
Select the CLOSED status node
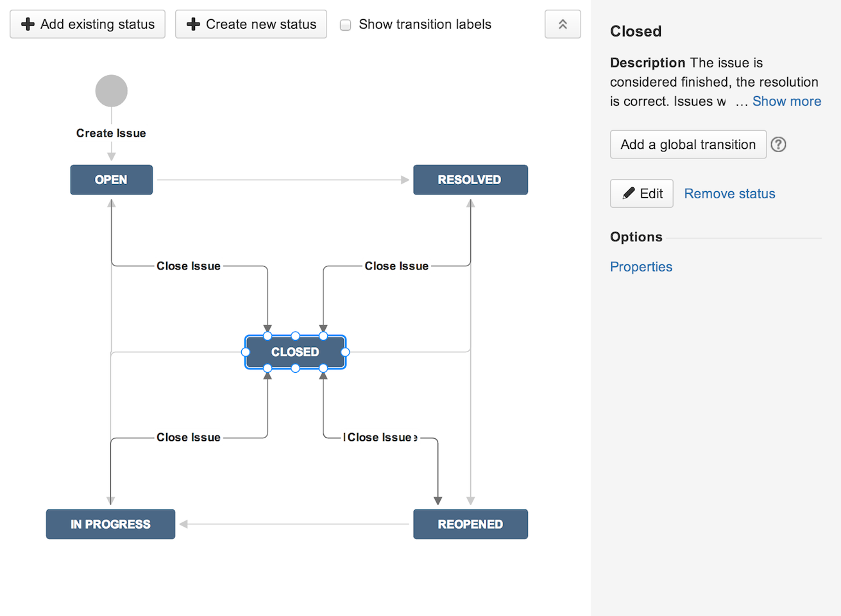pos(295,352)
